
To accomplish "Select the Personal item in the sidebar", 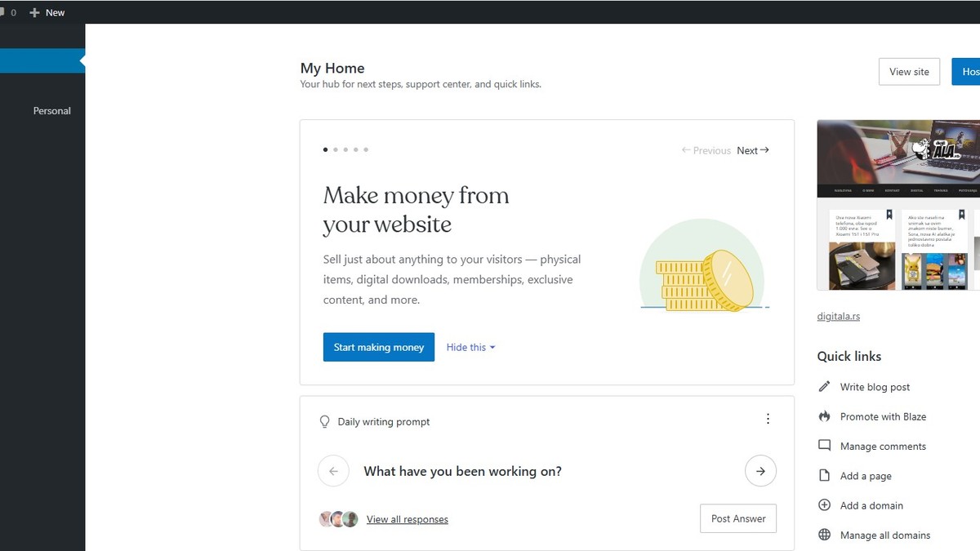I will pos(51,111).
